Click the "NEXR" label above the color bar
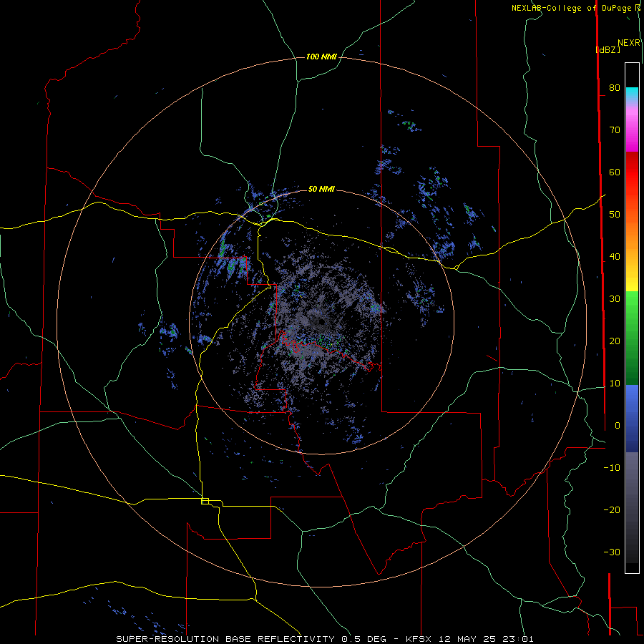644x644 pixels. pyautogui.click(x=629, y=43)
